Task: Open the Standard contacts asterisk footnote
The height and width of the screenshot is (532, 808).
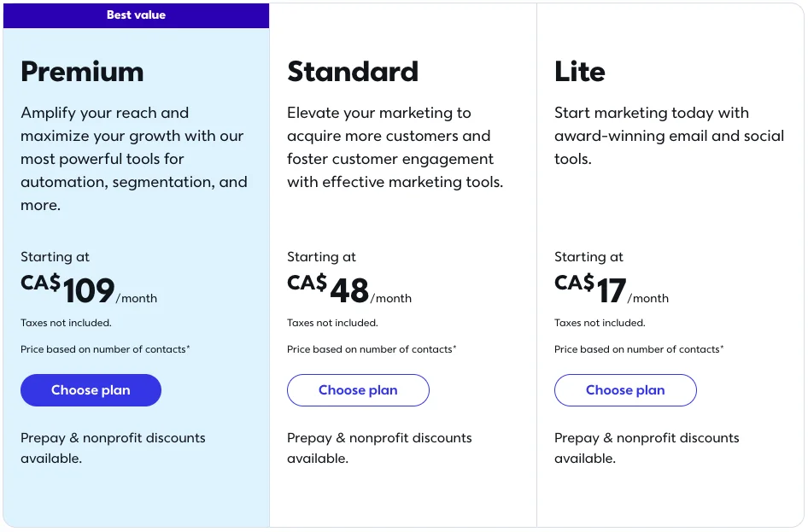Action: point(454,347)
